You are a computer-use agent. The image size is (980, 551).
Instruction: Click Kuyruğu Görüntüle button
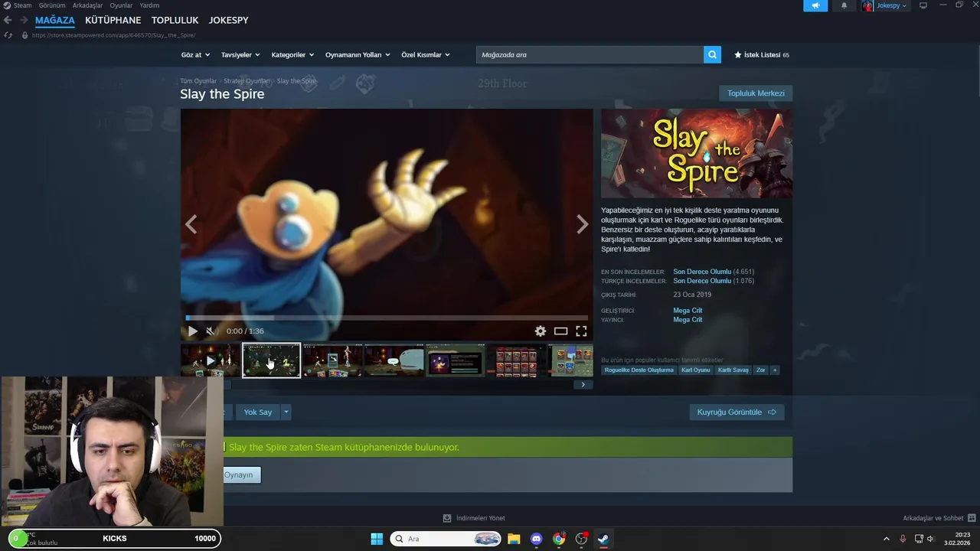737,412
